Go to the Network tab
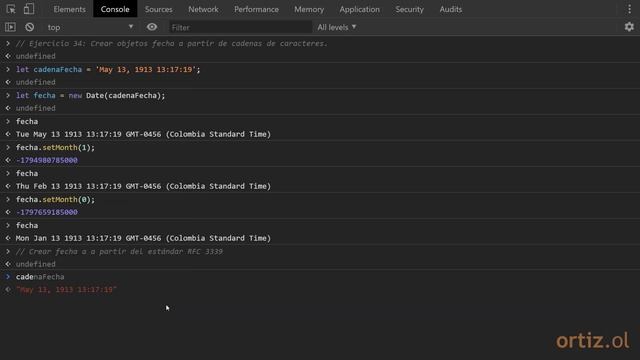 pos(203,9)
